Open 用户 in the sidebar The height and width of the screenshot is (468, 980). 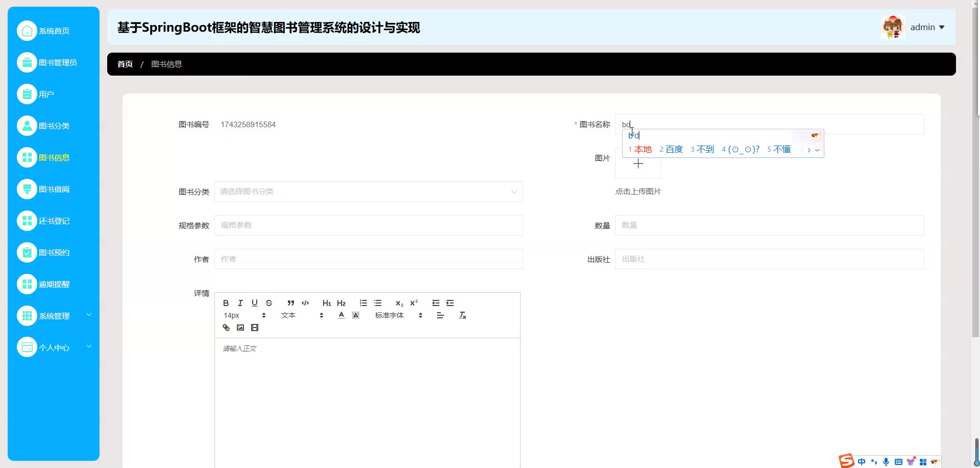[54, 94]
